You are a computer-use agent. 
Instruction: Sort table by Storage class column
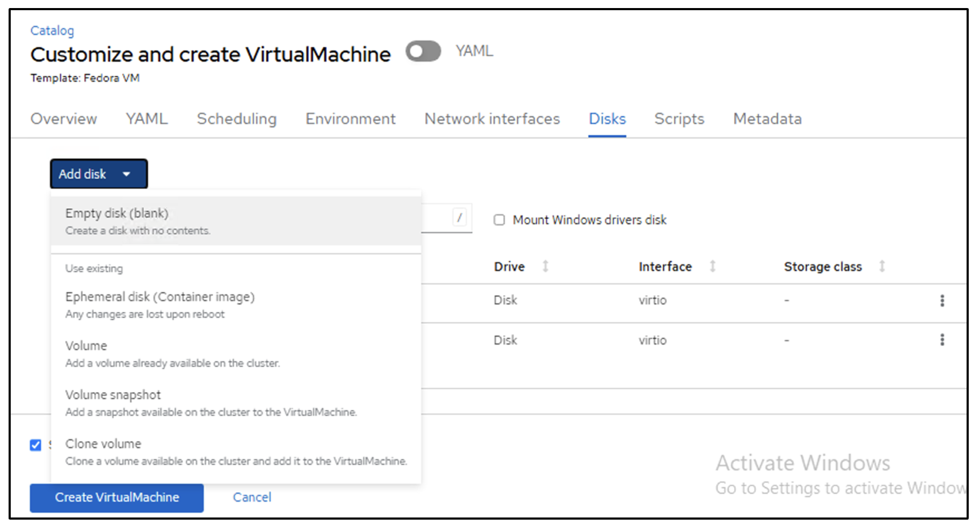click(x=882, y=266)
